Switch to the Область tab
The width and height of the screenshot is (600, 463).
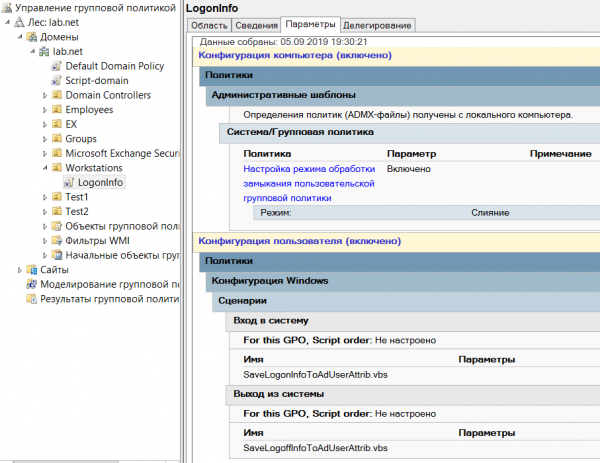point(209,24)
